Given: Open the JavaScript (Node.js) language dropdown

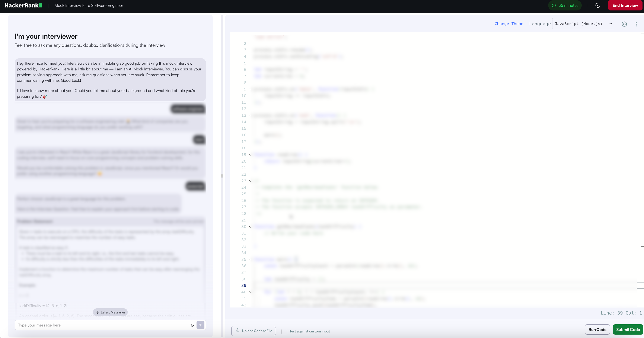Looking at the screenshot, I should 583,24.
